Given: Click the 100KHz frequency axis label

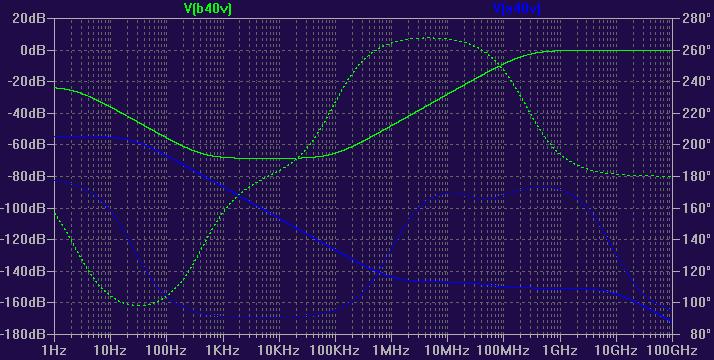Looking at the screenshot, I should (335, 350).
